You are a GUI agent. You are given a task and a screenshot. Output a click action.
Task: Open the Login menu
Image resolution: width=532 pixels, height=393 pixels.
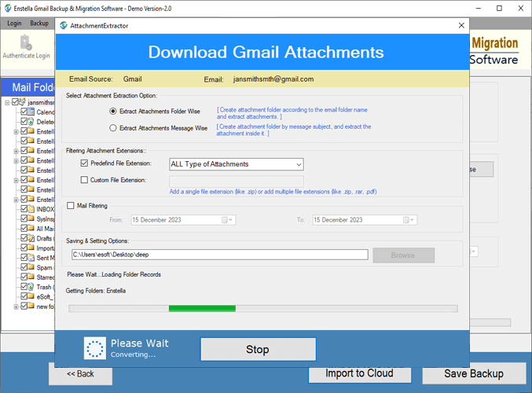coord(14,24)
